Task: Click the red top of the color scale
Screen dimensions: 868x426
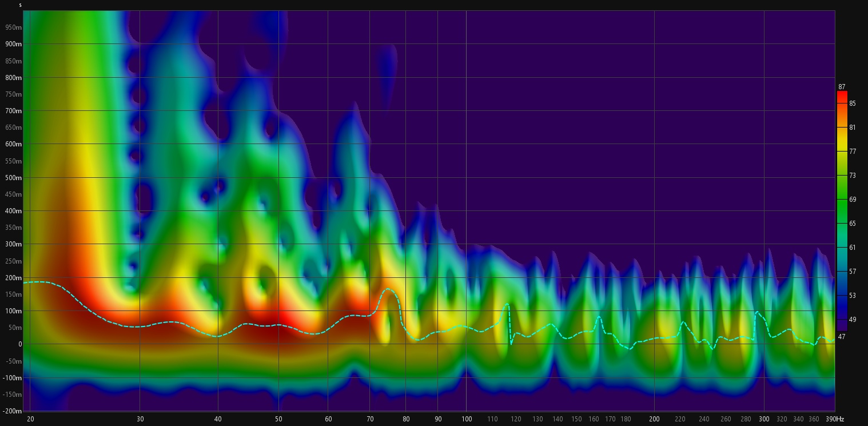Action: (842, 97)
